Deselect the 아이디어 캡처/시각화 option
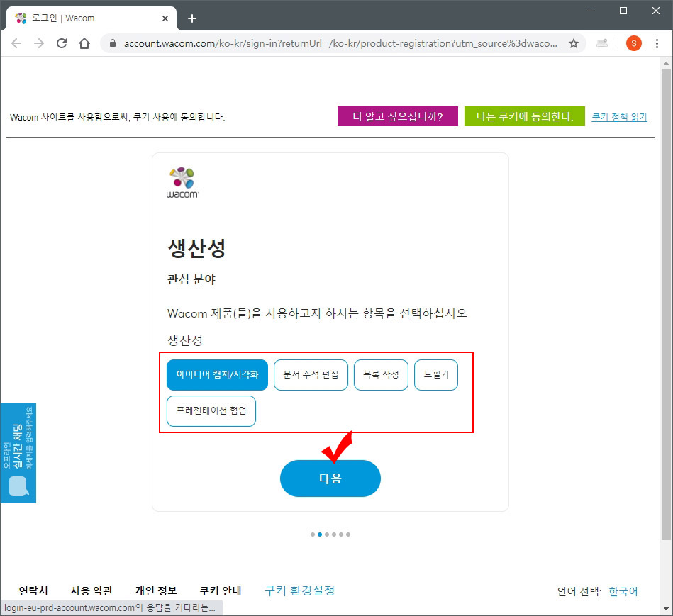This screenshot has width=673, height=616. 217,375
